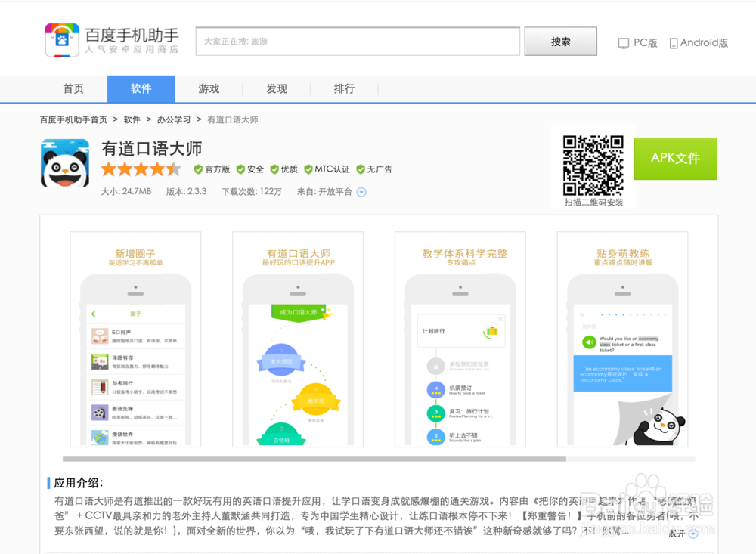The width and height of the screenshot is (756, 554).
Task: Open the 贴身萌教练 screenshot thumbnail
Action: tap(623, 339)
